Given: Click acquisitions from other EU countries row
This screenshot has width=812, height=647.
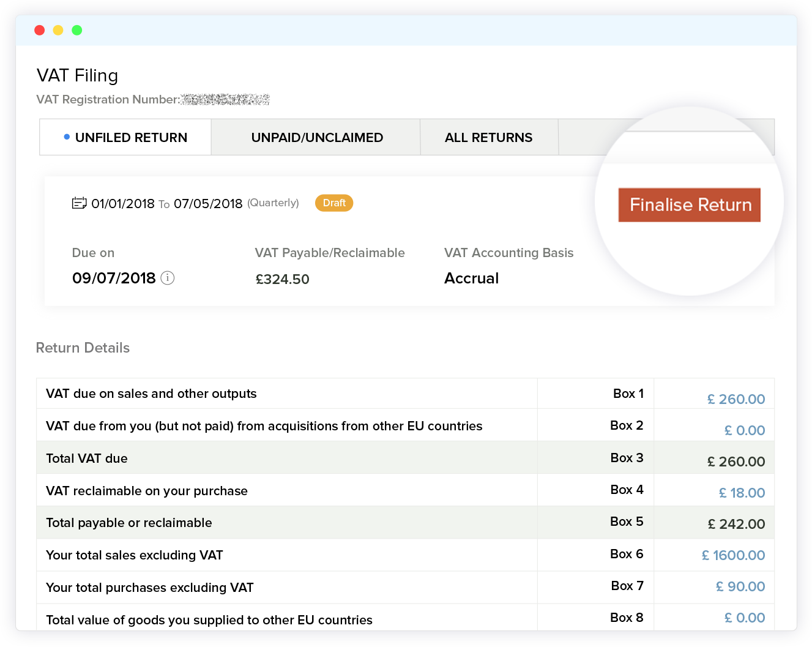Looking at the screenshot, I should pos(405,425).
